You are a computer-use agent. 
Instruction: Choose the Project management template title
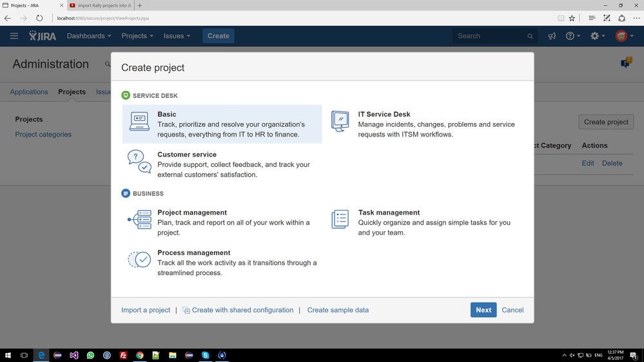pos(192,213)
